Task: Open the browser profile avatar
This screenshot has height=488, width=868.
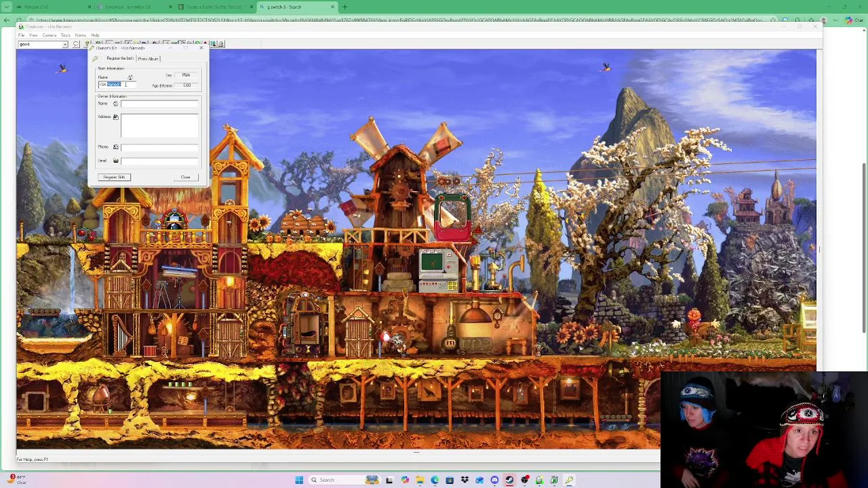Action: (824, 20)
